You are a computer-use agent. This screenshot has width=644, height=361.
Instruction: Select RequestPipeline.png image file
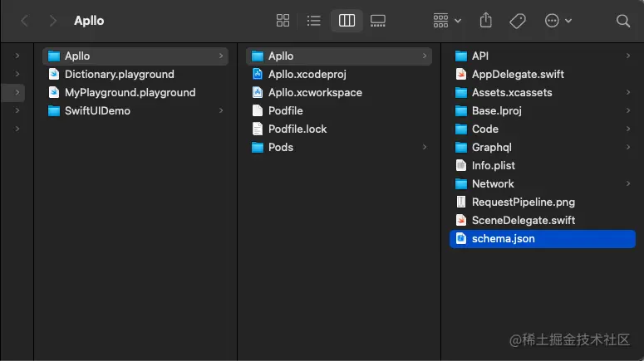tap(523, 202)
